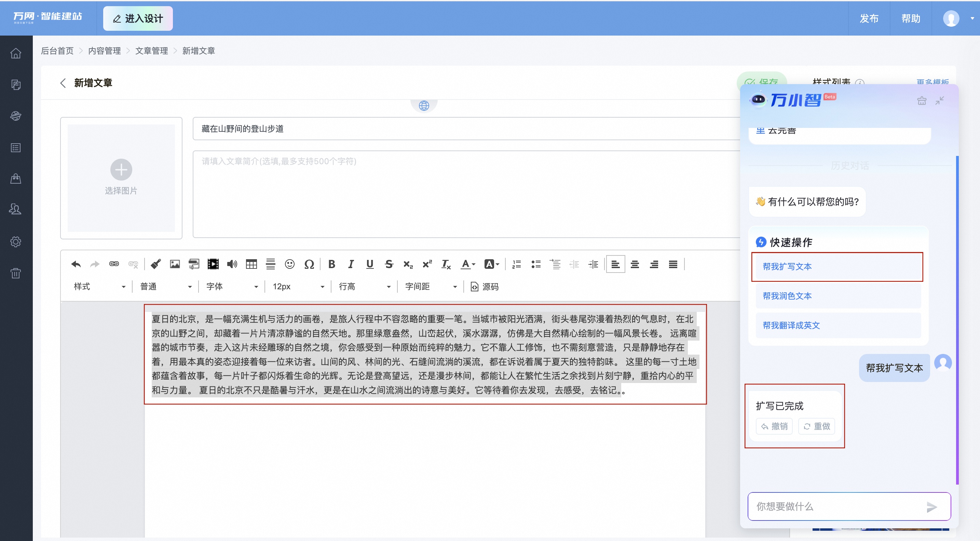Justify the text
The image size is (980, 541).
click(x=673, y=264)
